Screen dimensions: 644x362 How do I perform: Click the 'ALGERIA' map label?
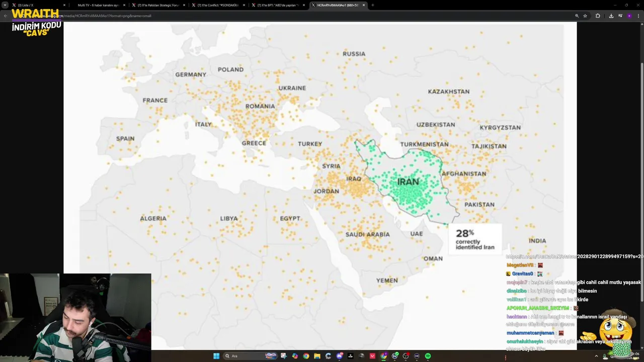coord(153,218)
